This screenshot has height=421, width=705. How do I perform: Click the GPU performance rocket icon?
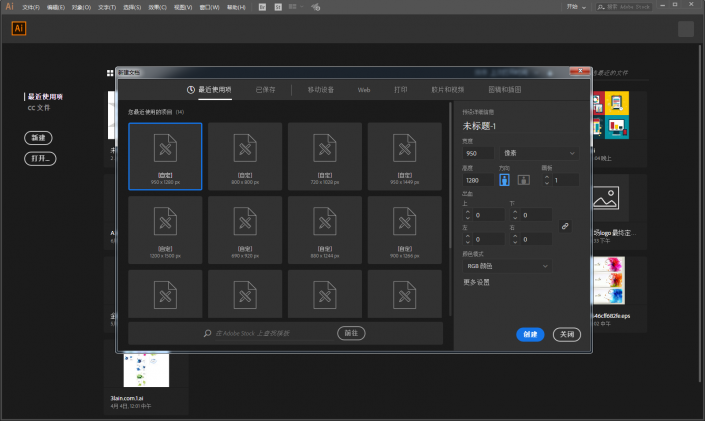(316, 7)
